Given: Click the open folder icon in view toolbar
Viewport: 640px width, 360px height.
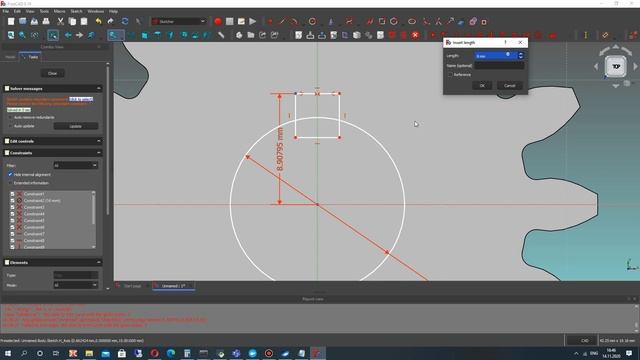Looking at the screenshot, I should click(x=251, y=36).
